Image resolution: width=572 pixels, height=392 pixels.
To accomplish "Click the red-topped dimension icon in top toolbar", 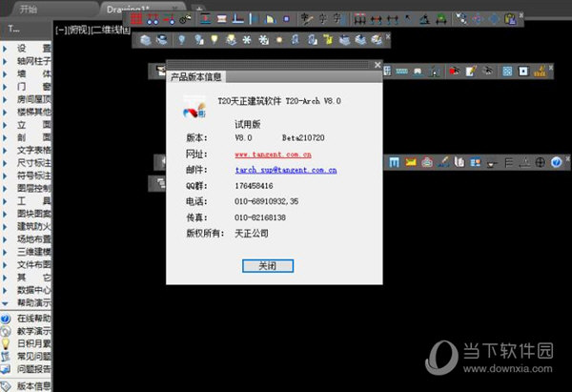I will (359, 19).
